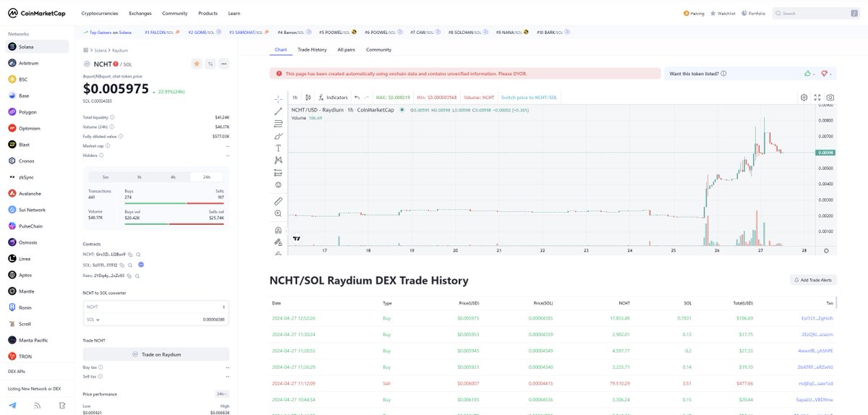Image resolution: width=868 pixels, height=415 pixels.
Task: Switch to the Community tab below ticker
Action: click(378, 50)
